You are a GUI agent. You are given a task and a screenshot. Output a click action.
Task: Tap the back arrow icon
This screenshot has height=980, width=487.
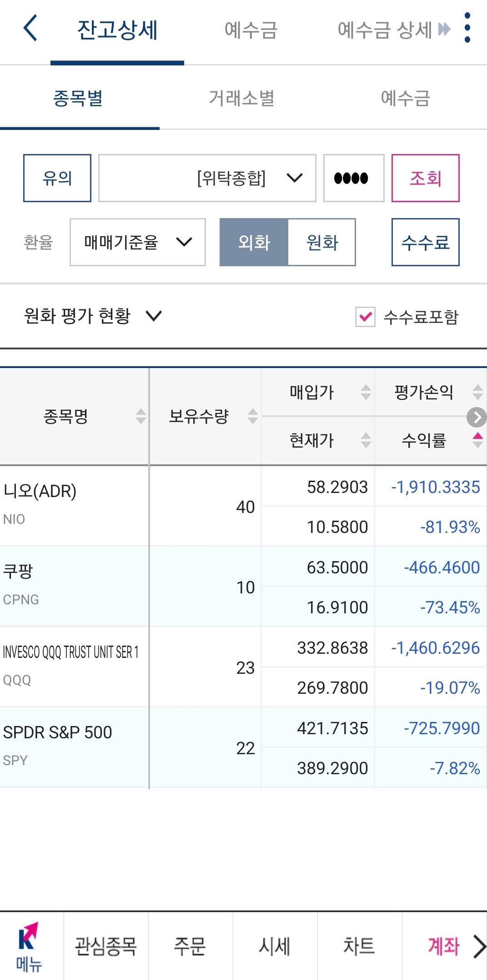[30, 28]
